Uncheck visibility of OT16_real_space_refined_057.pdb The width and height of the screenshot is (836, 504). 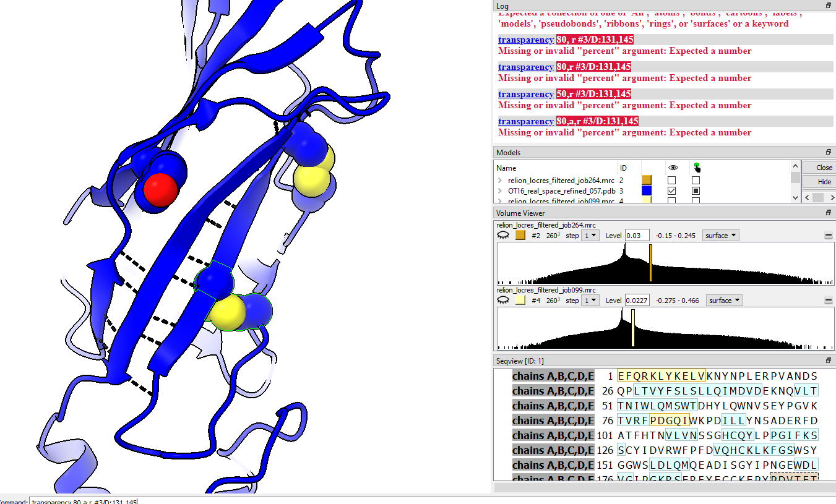coord(671,191)
